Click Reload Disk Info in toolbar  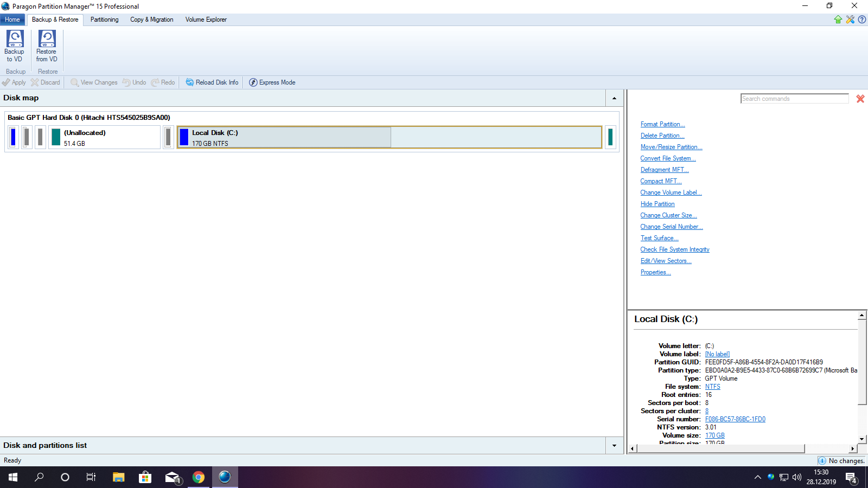tap(212, 82)
